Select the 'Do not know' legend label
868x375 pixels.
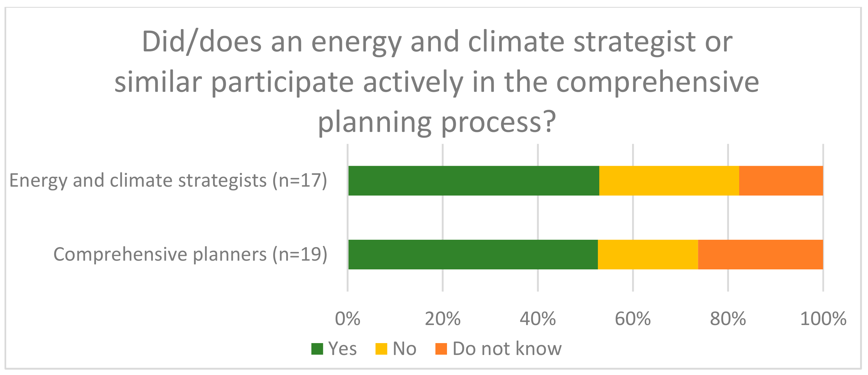pyautogui.click(x=507, y=349)
